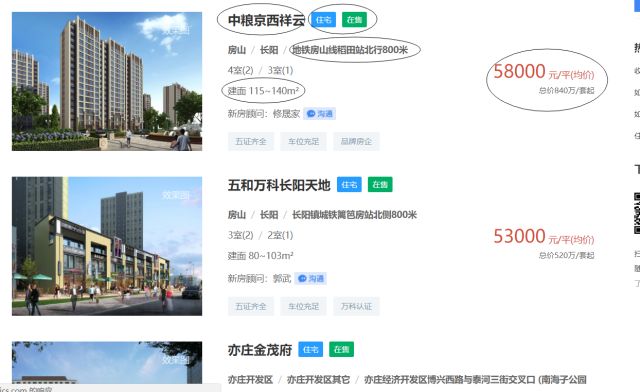Select the 品牌房企 feature tag
The height and width of the screenshot is (392, 640).
356,141
